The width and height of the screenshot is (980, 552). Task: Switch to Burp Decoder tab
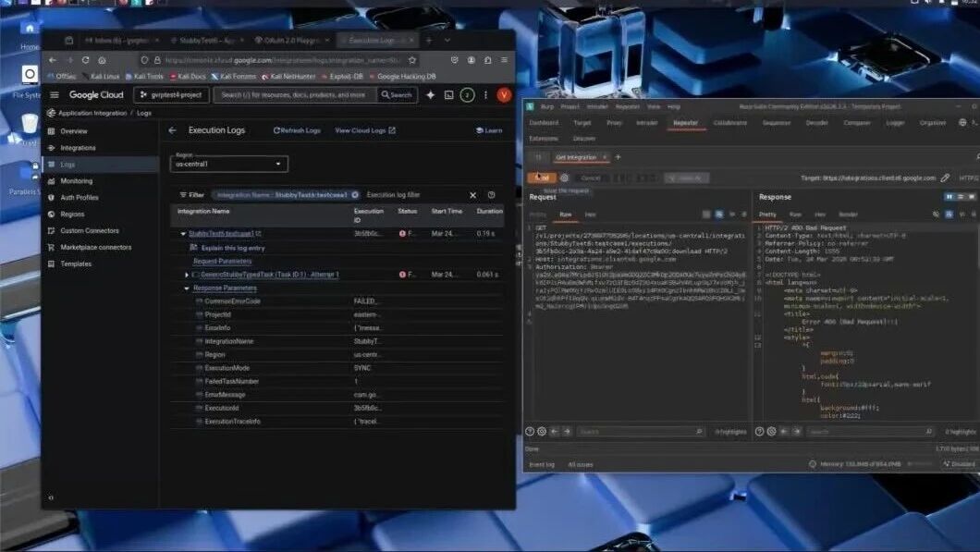816,123
